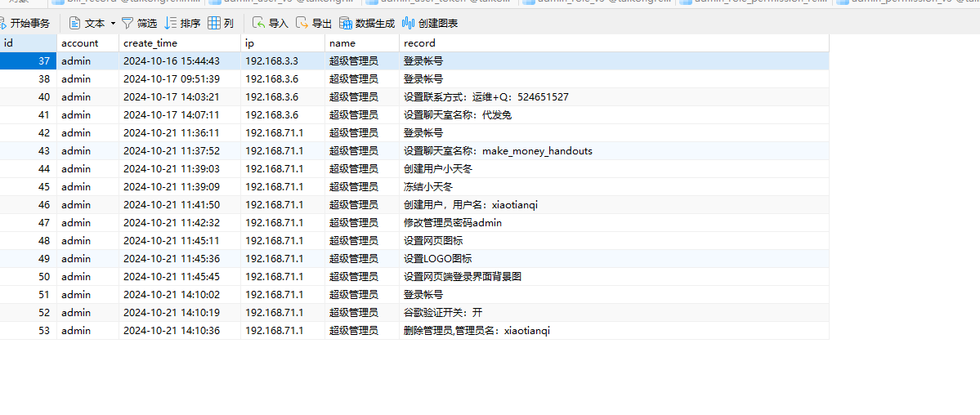Select record 设置联系方式:运维+Q:524651527
Image resolution: width=980 pixels, height=415 pixels.
click(615, 97)
